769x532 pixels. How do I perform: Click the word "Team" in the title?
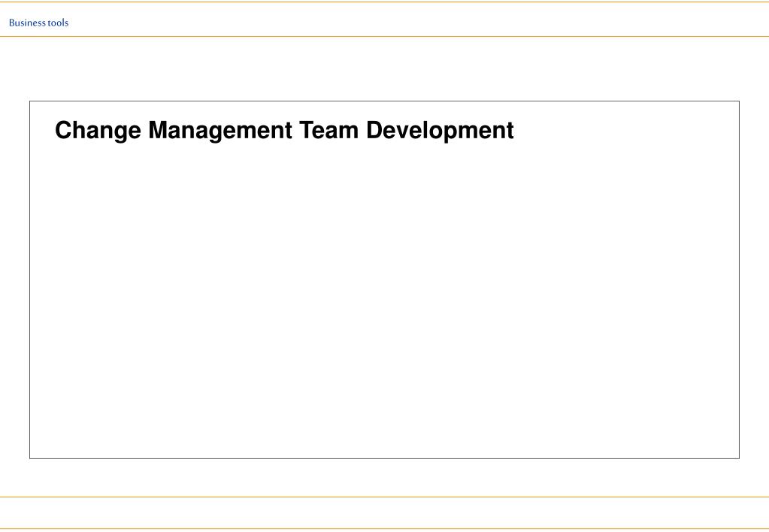(x=329, y=130)
